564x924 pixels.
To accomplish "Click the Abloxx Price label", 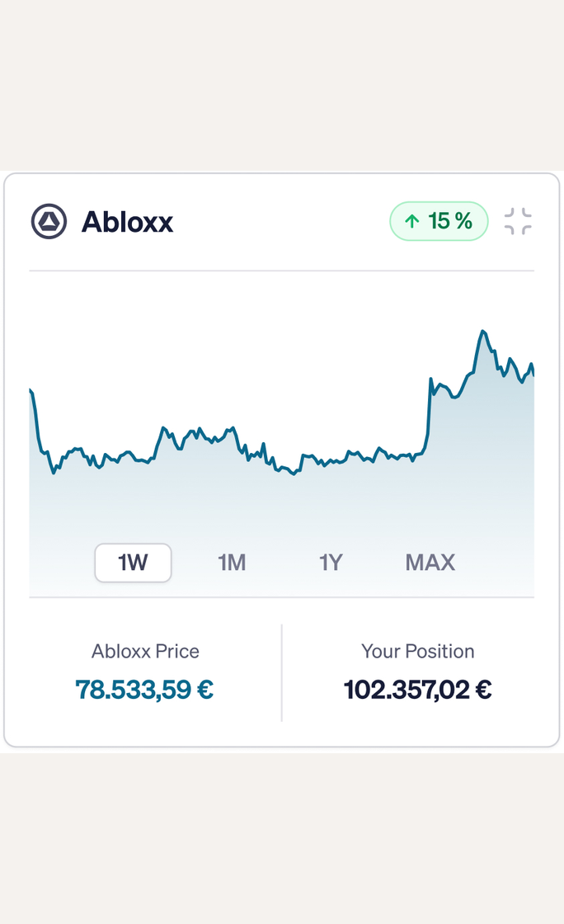I will 145,651.
